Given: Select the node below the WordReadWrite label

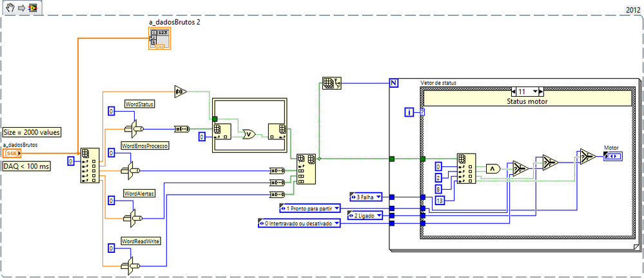Looking at the screenshot, I should (x=130, y=265).
